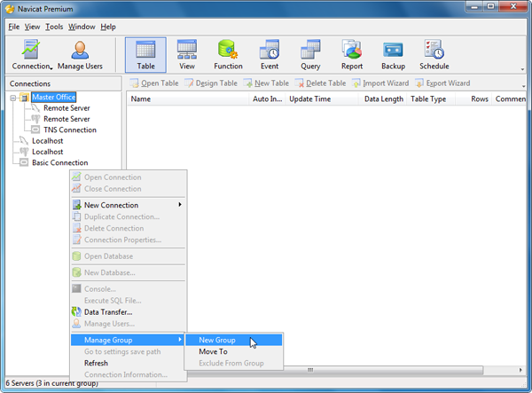The width and height of the screenshot is (532, 393).
Task: Go to the Query section
Action: click(310, 55)
